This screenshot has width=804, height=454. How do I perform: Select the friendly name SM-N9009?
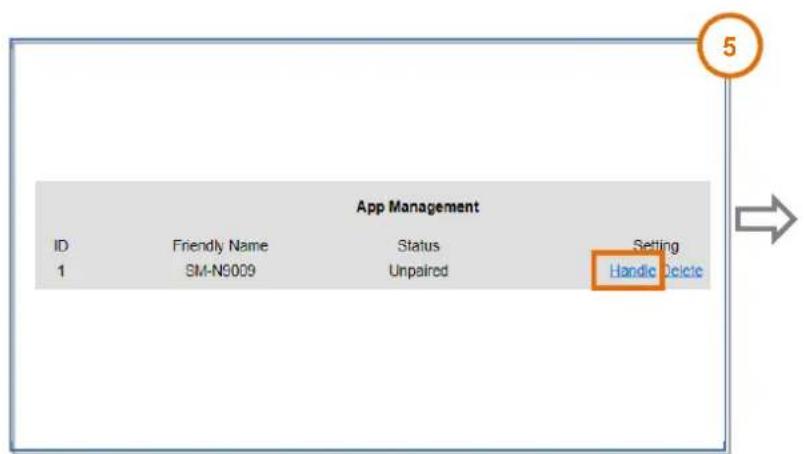coord(220,271)
